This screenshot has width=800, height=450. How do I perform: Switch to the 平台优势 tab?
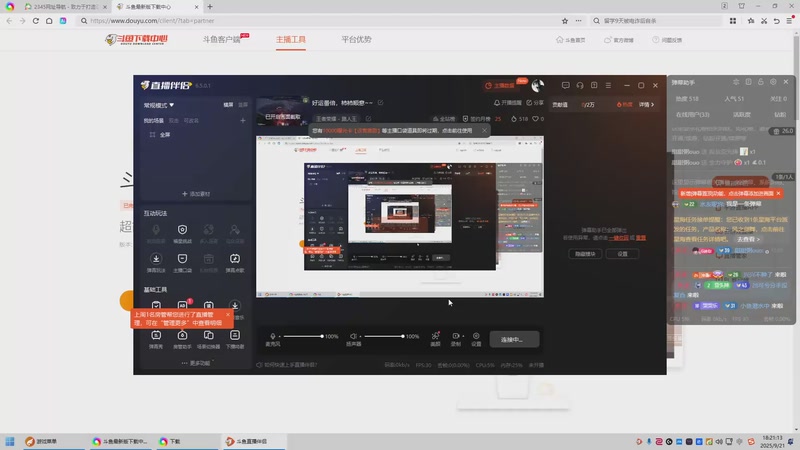point(356,40)
